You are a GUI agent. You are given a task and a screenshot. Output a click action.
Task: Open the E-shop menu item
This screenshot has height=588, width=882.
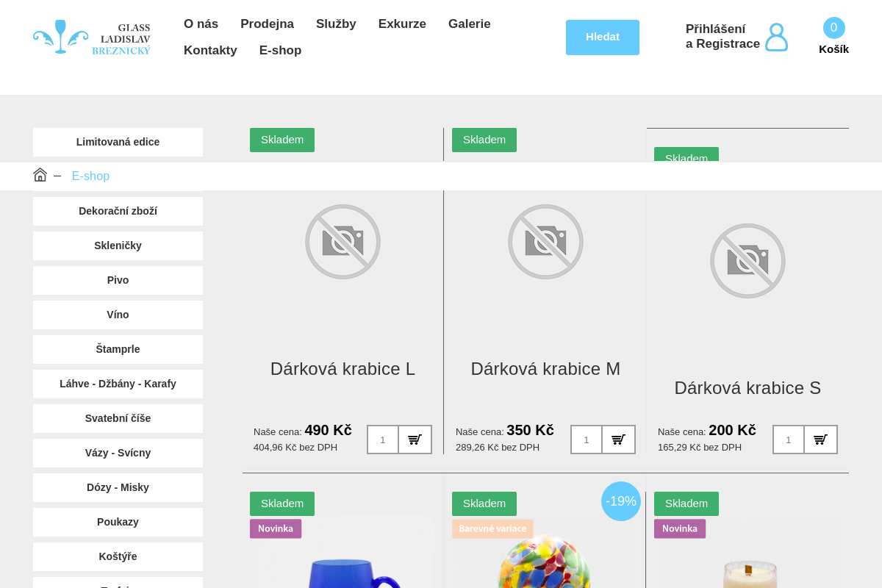(280, 50)
